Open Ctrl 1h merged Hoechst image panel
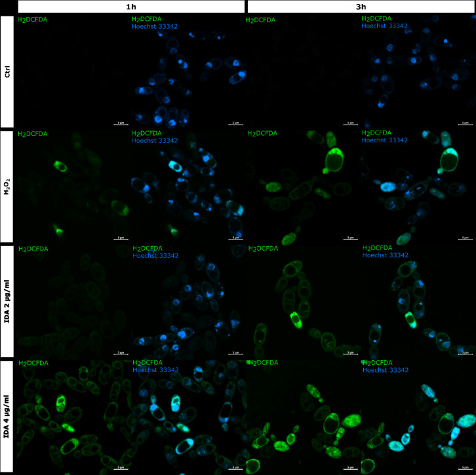 point(189,72)
